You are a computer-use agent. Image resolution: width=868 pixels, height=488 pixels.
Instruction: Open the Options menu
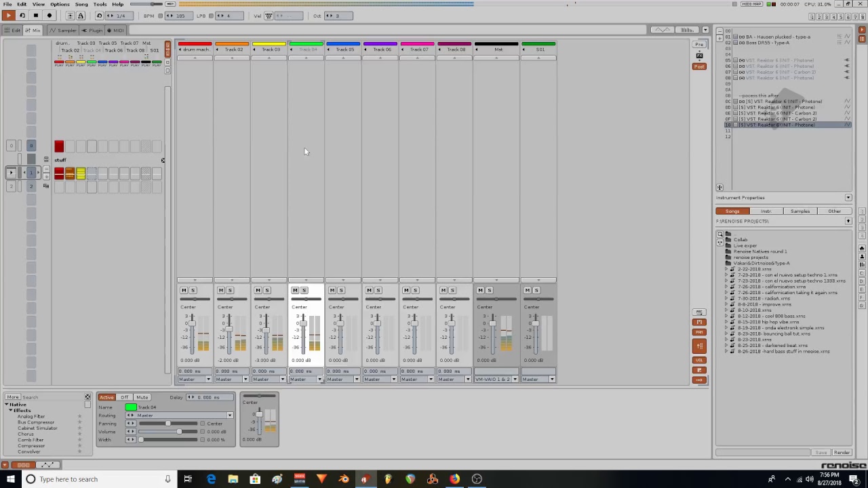pos(60,4)
